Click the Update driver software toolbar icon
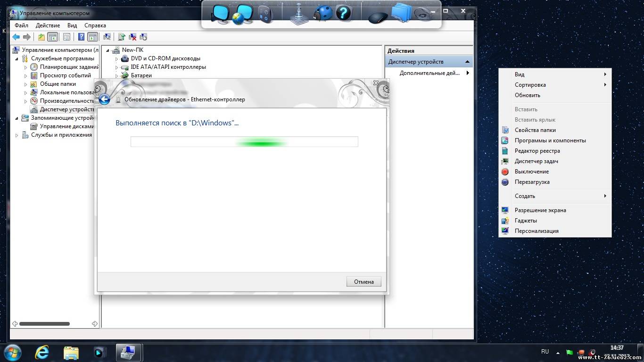This screenshot has width=644, height=362. click(122, 37)
